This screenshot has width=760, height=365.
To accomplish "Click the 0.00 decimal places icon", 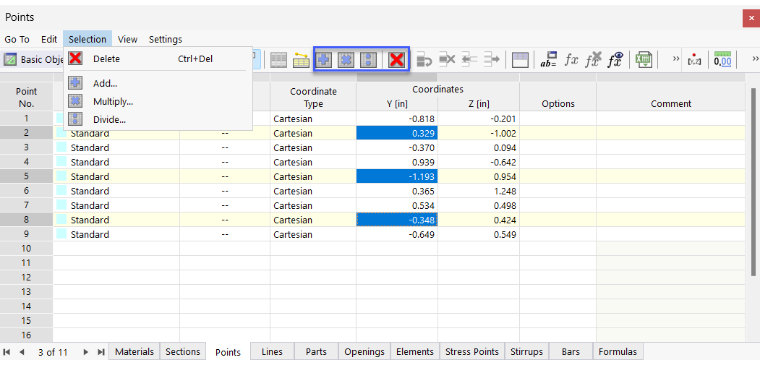I will [x=722, y=60].
